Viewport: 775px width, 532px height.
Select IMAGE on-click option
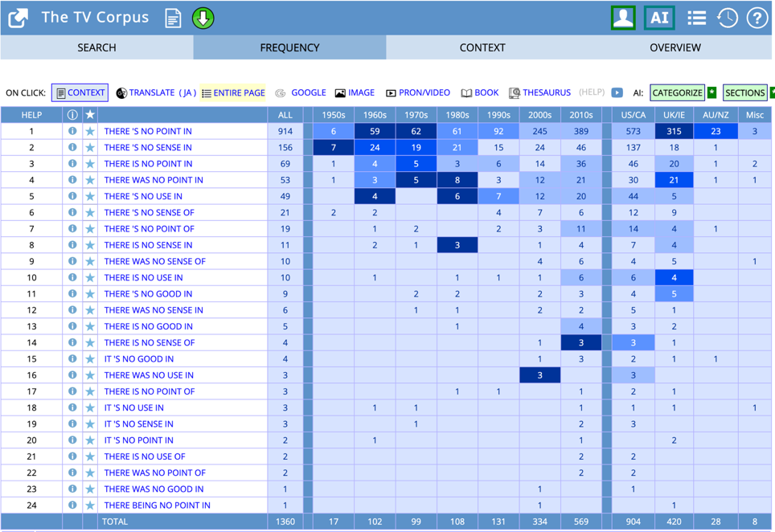coord(355,93)
